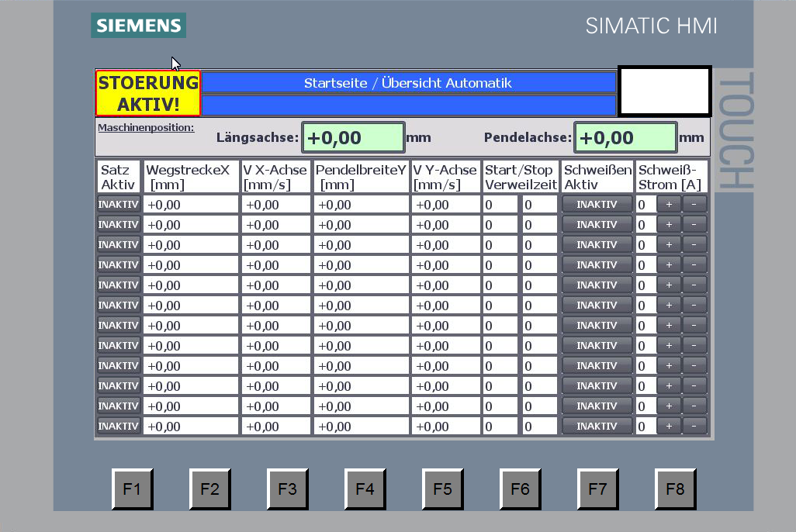The width and height of the screenshot is (796, 532).
Task: Toggle Schweißen Aktiv INAKTIV in last row
Action: pos(597,426)
